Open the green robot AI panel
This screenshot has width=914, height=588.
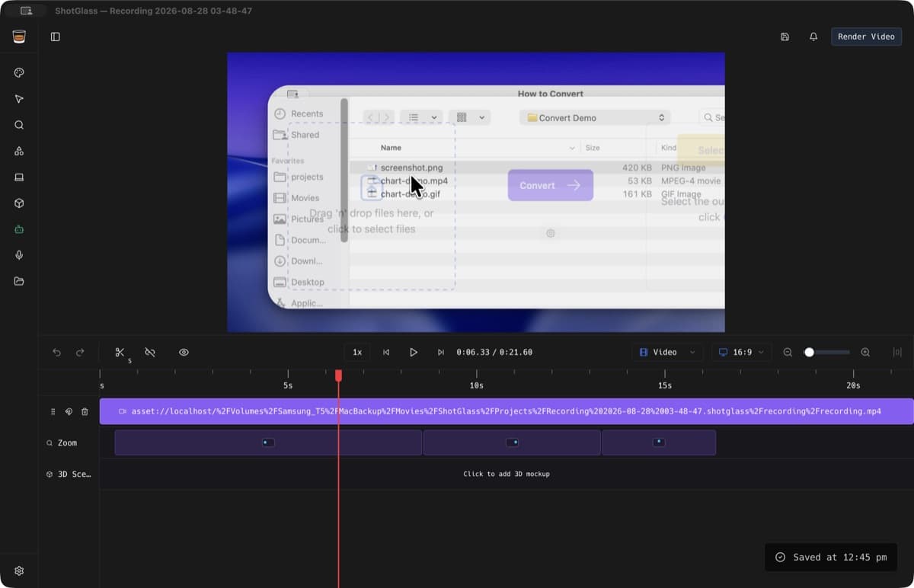(19, 229)
